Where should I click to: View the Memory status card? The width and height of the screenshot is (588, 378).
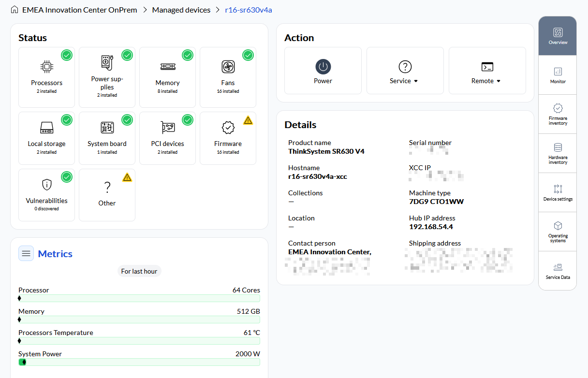point(167,77)
